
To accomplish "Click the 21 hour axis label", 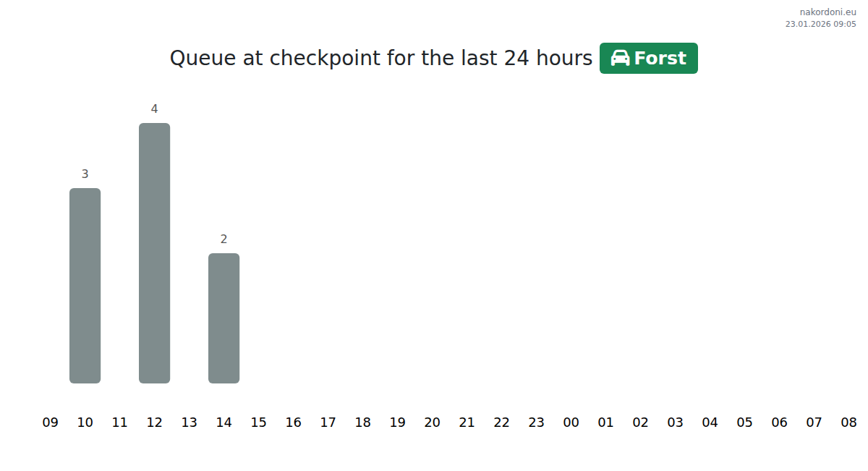I will [467, 423].
